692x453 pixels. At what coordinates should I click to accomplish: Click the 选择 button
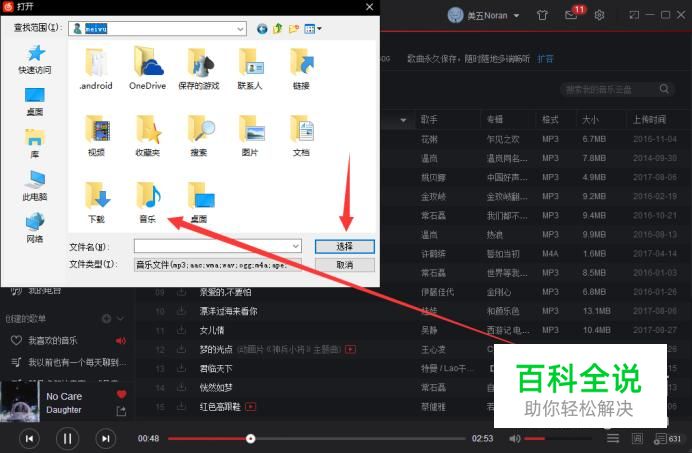pyautogui.click(x=345, y=246)
